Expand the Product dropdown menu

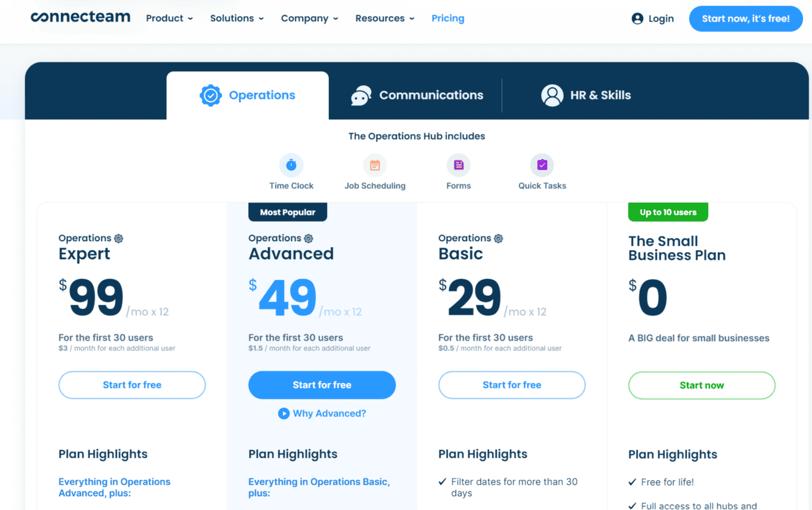point(169,18)
